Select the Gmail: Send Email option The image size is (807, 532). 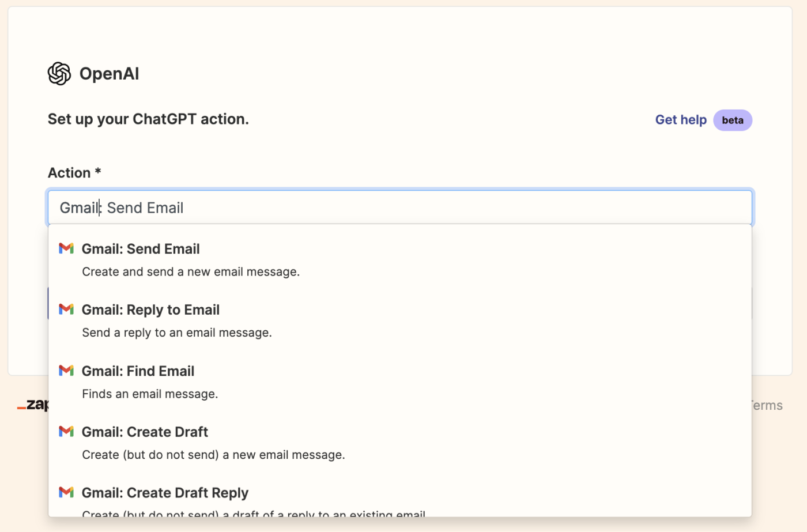click(400, 259)
